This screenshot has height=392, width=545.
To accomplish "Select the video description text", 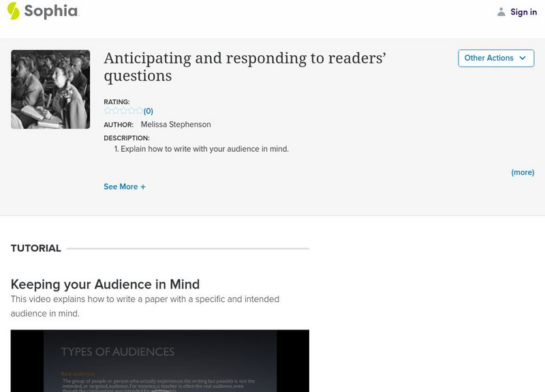I will [145, 306].
